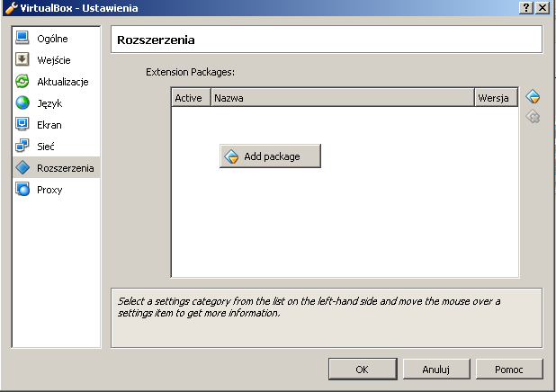Viewport: 556px width, 392px height.
Task: Sort by the Active column header
Action: click(191, 98)
